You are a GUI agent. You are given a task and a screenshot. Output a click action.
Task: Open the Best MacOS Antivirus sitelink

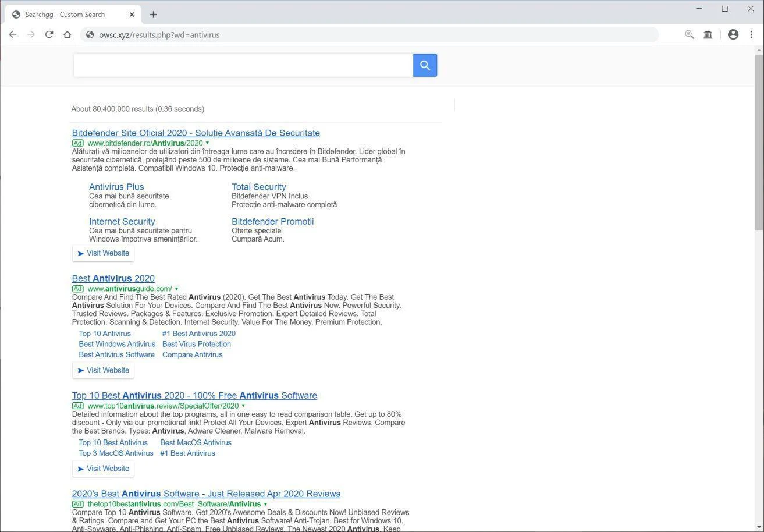(x=196, y=443)
